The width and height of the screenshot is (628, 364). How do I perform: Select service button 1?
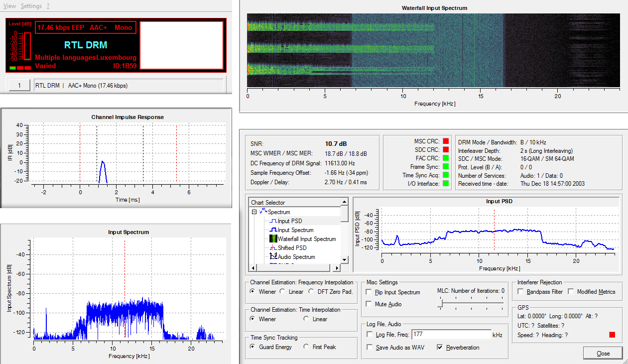(x=19, y=86)
